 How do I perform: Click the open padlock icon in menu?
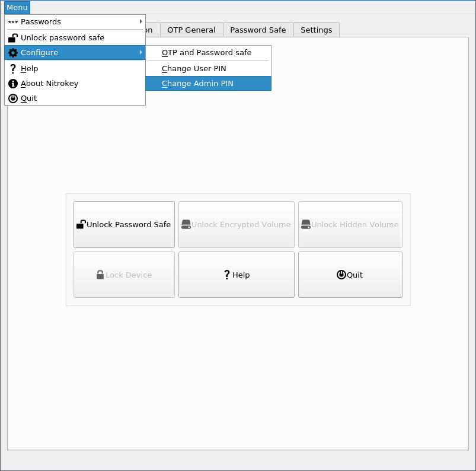pyautogui.click(x=13, y=37)
